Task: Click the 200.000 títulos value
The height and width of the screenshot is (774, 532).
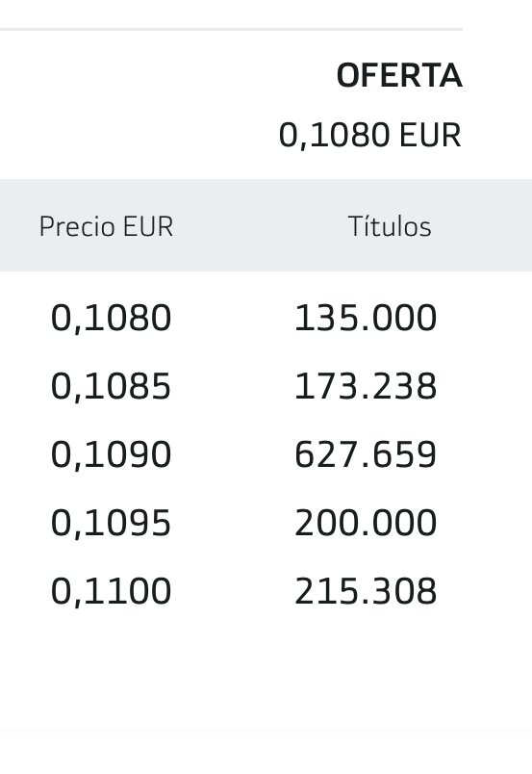Action: (366, 523)
